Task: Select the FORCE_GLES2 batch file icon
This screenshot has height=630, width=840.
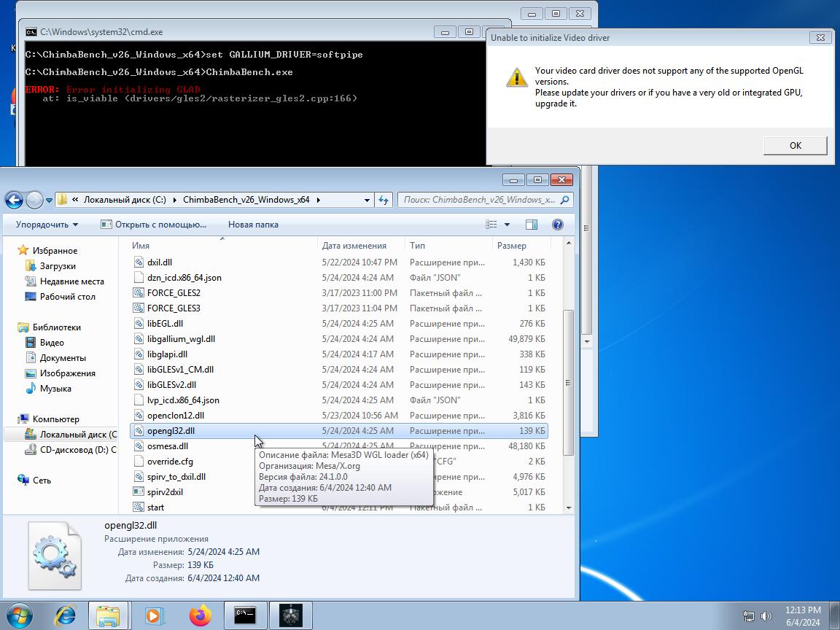Action: pyautogui.click(x=139, y=293)
